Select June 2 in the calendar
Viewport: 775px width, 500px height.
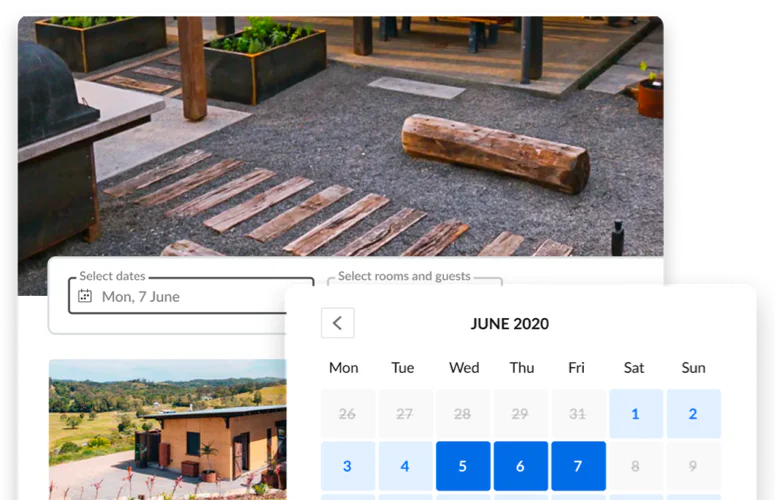pos(693,414)
